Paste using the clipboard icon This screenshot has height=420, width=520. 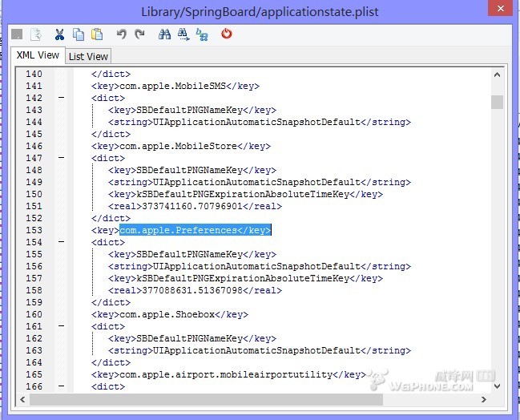tap(97, 34)
